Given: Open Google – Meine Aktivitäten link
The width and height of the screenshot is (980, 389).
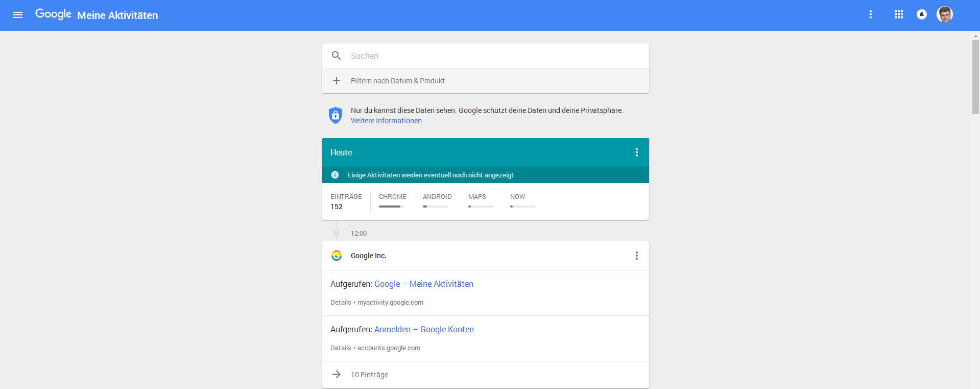Looking at the screenshot, I should [424, 284].
